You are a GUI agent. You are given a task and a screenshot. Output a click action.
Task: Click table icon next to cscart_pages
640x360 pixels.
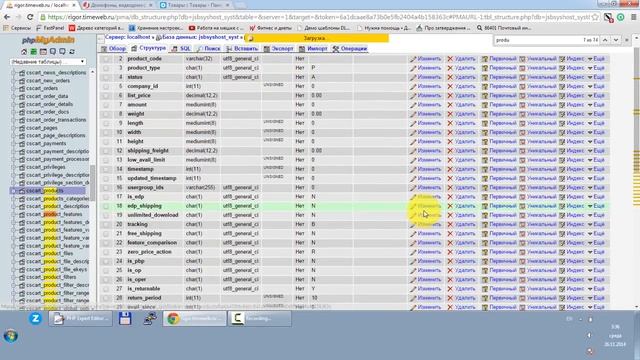coord(22,128)
